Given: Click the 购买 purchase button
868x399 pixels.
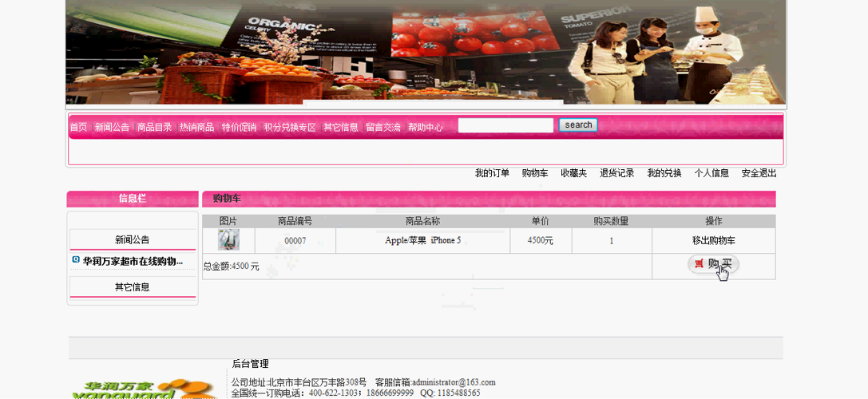Looking at the screenshot, I should [x=713, y=264].
